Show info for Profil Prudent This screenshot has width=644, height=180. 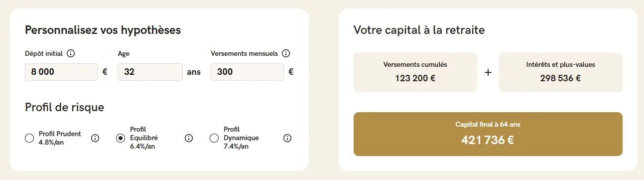pos(95,138)
